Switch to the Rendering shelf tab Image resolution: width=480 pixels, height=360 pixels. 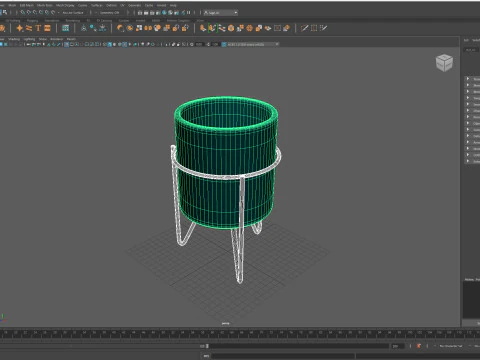coord(73,21)
